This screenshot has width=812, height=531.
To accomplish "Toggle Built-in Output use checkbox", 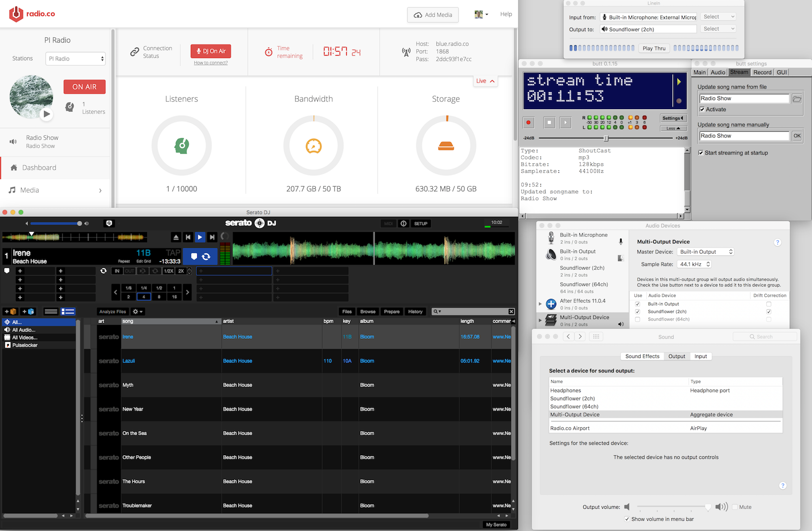I will point(637,304).
